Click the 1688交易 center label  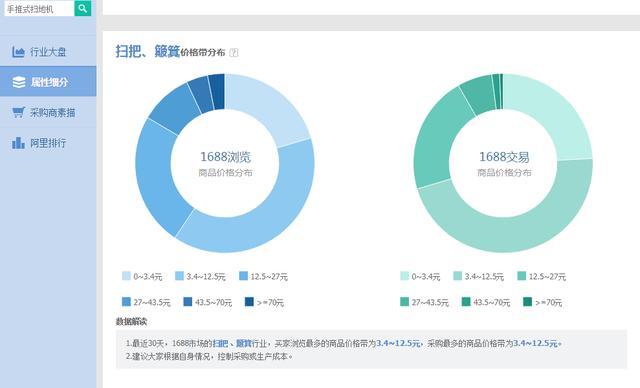point(504,157)
